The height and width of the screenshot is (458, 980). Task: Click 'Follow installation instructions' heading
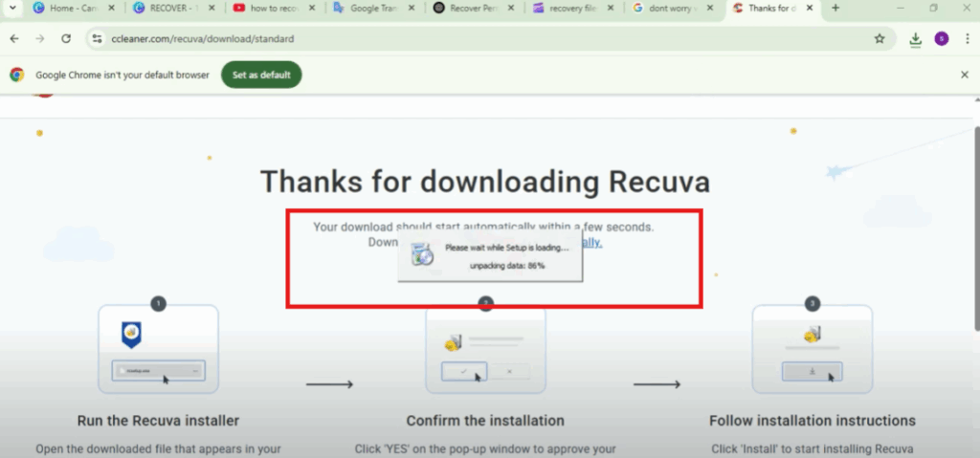click(x=812, y=421)
